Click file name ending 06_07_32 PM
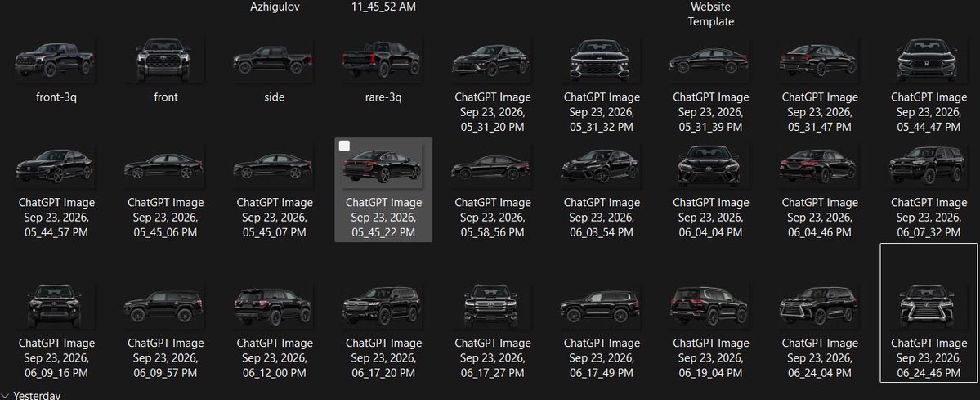The height and width of the screenshot is (400, 980). tap(929, 218)
